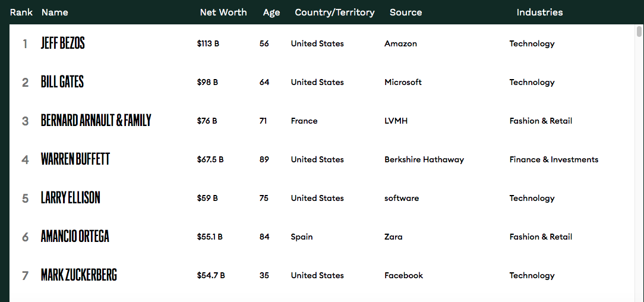Click the Amancio Ortega name
This screenshot has height=302, width=644.
coord(75,237)
